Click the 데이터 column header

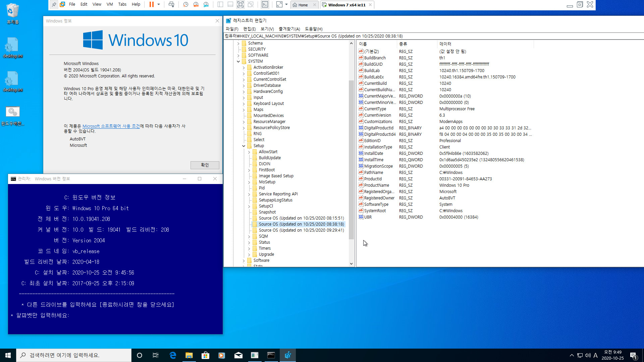[485, 44]
